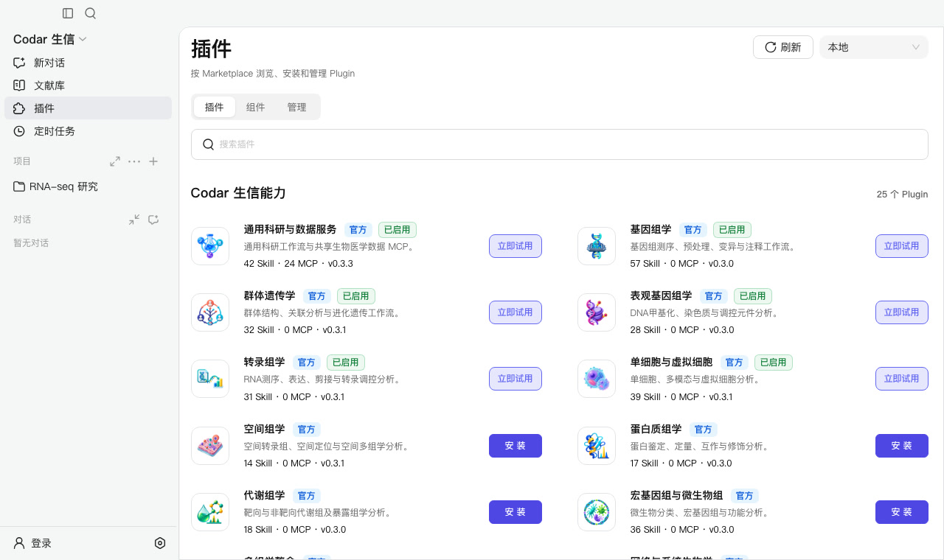The width and height of the screenshot is (944, 560).
Task: Open the 本地 source dropdown
Action: pyautogui.click(x=874, y=47)
